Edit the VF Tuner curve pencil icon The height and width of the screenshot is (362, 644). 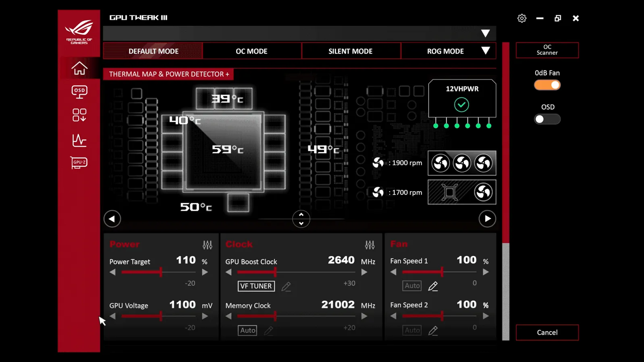pyautogui.click(x=286, y=286)
